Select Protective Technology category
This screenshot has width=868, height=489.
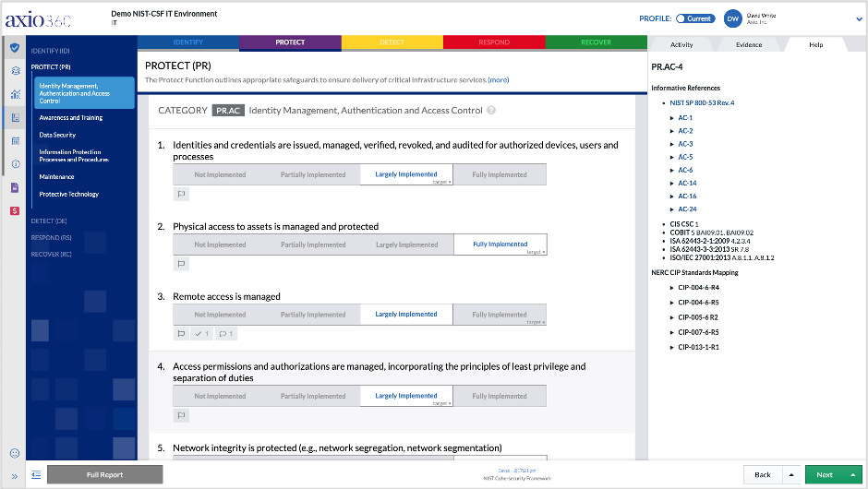click(69, 194)
